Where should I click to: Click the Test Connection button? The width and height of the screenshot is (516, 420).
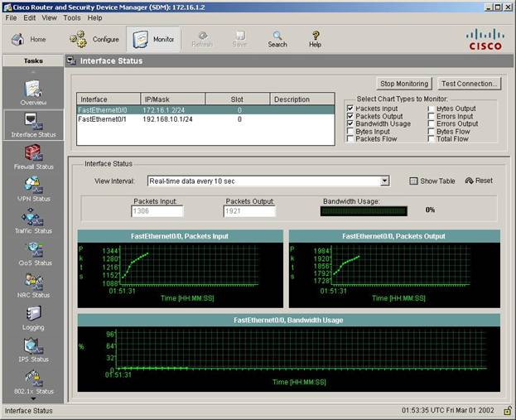coord(470,84)
